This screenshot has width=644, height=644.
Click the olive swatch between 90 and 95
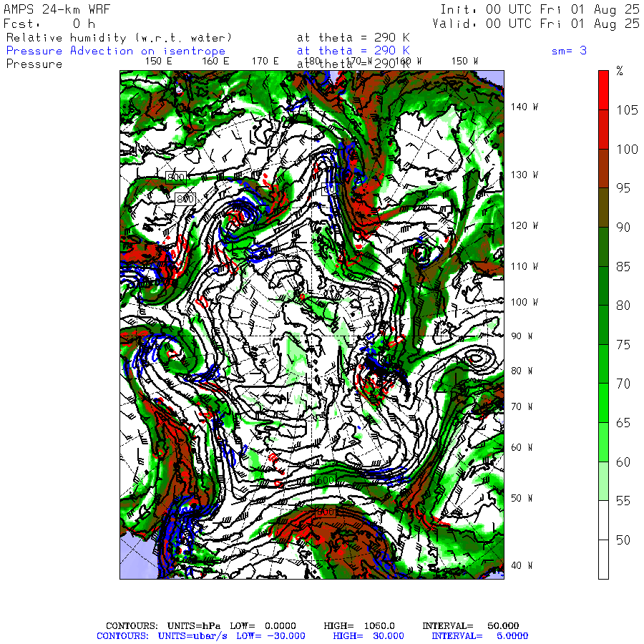tap(603, 208)
